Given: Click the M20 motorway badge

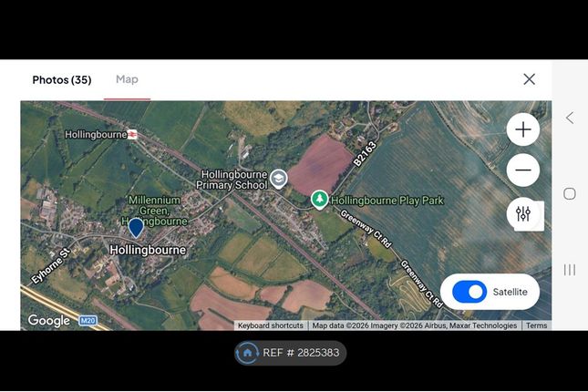Looking at the screenshot, I should (x=88, y=321).
